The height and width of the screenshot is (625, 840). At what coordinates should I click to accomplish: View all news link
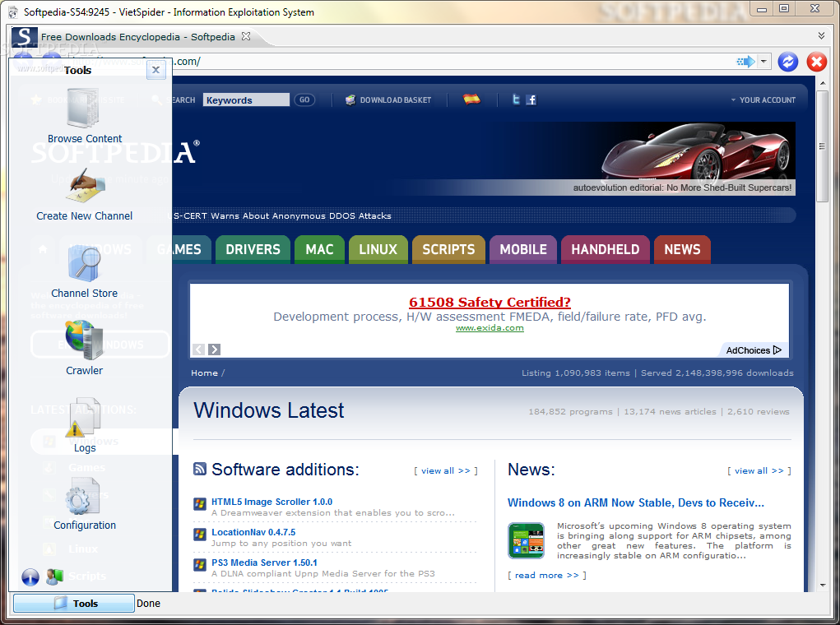pos(759,470)
